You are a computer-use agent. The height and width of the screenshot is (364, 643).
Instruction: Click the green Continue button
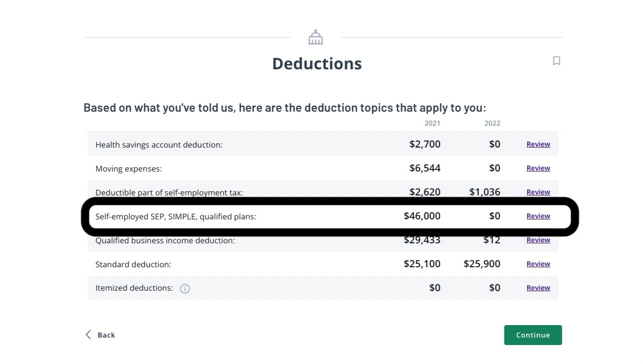(x=533, y=335)
